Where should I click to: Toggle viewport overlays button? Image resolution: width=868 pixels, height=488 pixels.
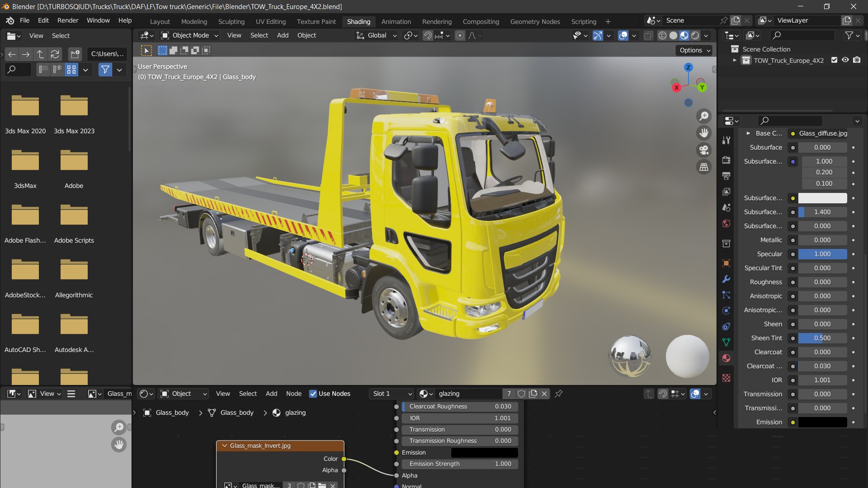coord(623,36)
